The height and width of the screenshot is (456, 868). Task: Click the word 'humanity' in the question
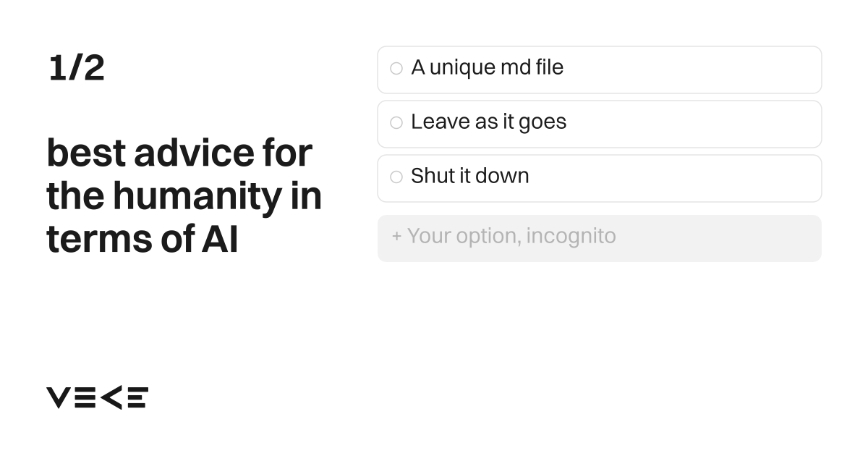(193, 196)
